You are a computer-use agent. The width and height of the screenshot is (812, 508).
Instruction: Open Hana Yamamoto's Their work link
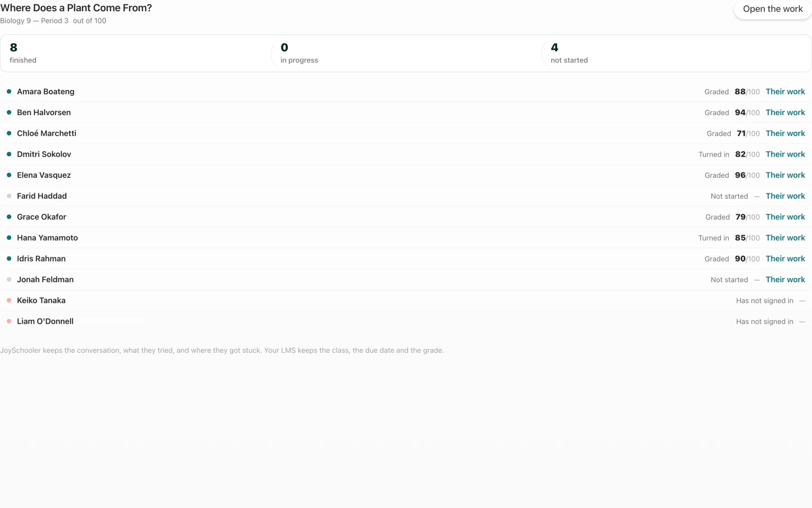pos(785,238)
